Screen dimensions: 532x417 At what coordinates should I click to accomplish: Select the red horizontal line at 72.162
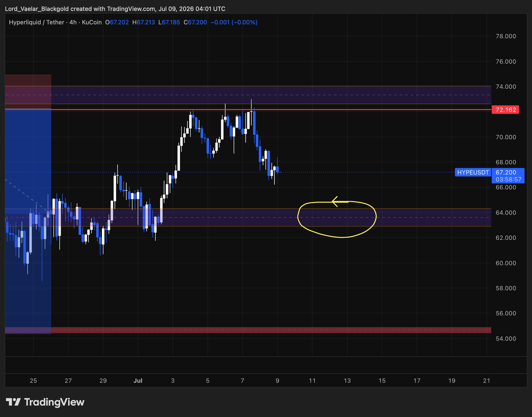270,109
